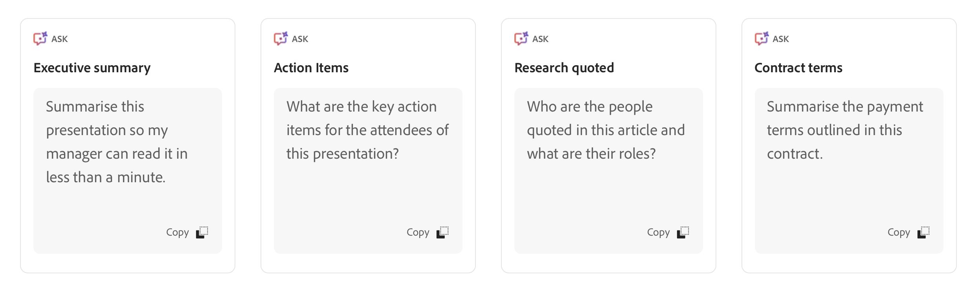980x293 pixels.
Task: Click the copy icon on the Executive summary card
Action: pyautogui.click(x=201, y=233)
